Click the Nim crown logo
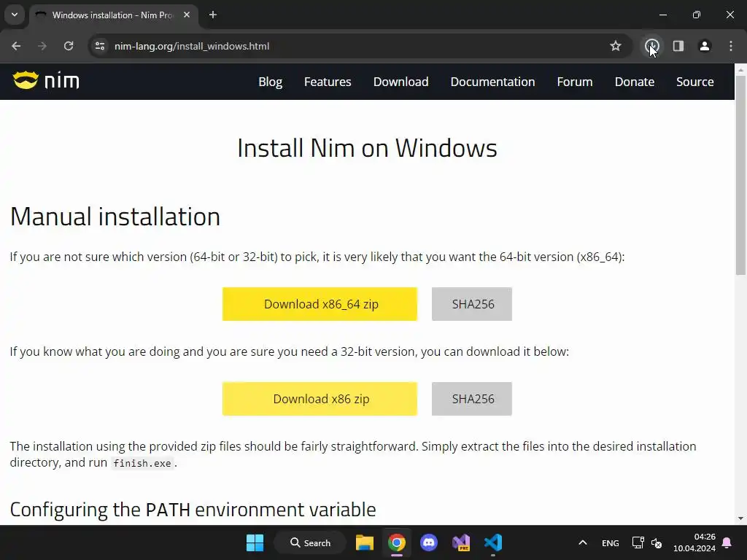Screen dimensions: 747x560 click(26, 80)
